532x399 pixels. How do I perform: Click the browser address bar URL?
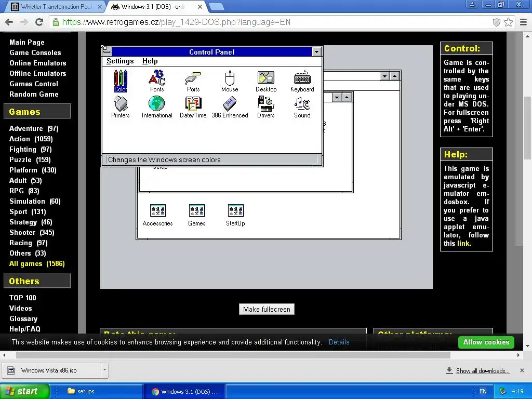[176, 22]
